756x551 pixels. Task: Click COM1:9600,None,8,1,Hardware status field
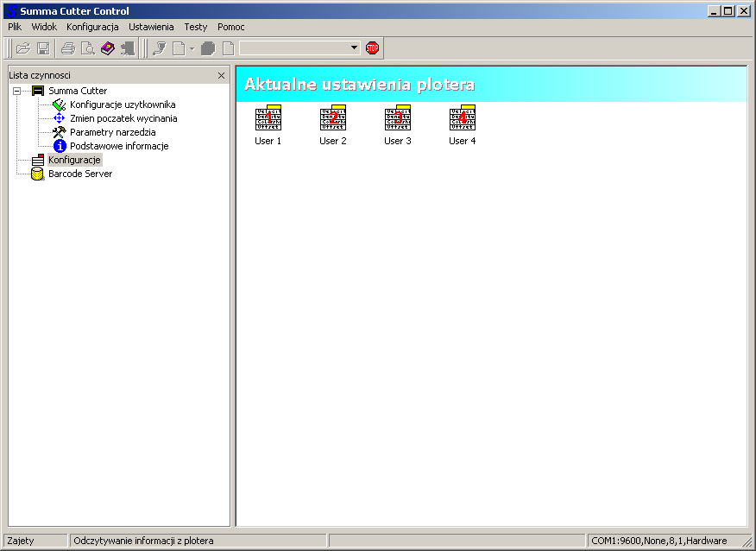click(x=659, y=541)
